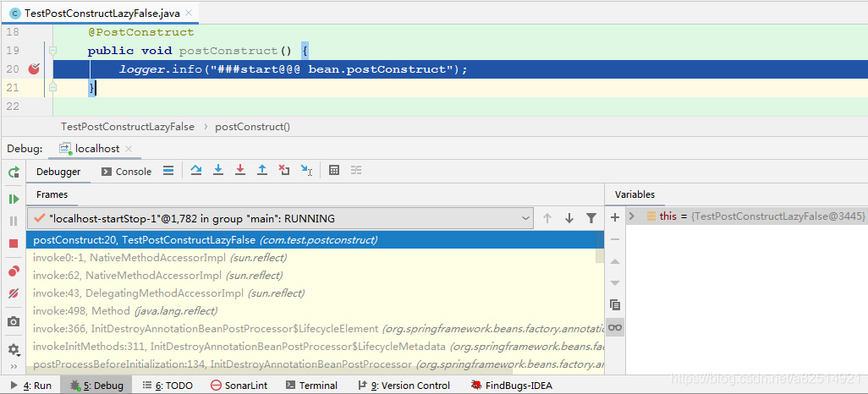Open the Terminal tool window
Image resolution: width=868 pixels, height=394 pixels.
pyautogui.click(x=311, y=386)
